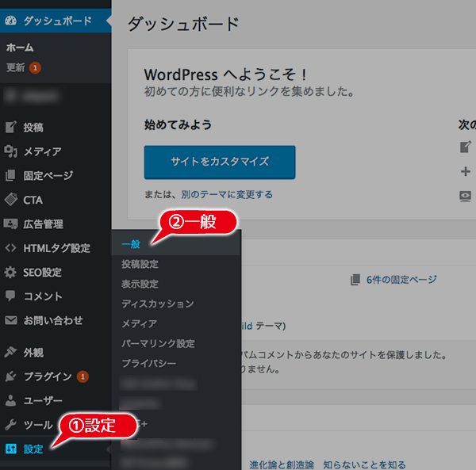Select プライバシー in settings submenu
Screen dimensions: 476x470
tap(149, 363)
